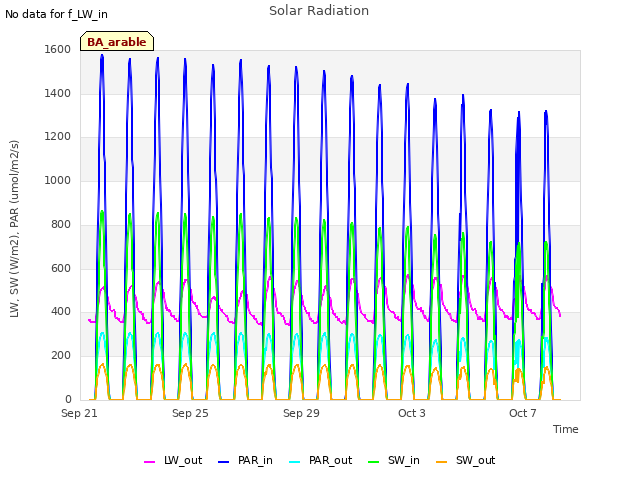
Task: Click the LW, SW, PAR y-axis title
Action: tap(15, 229)
